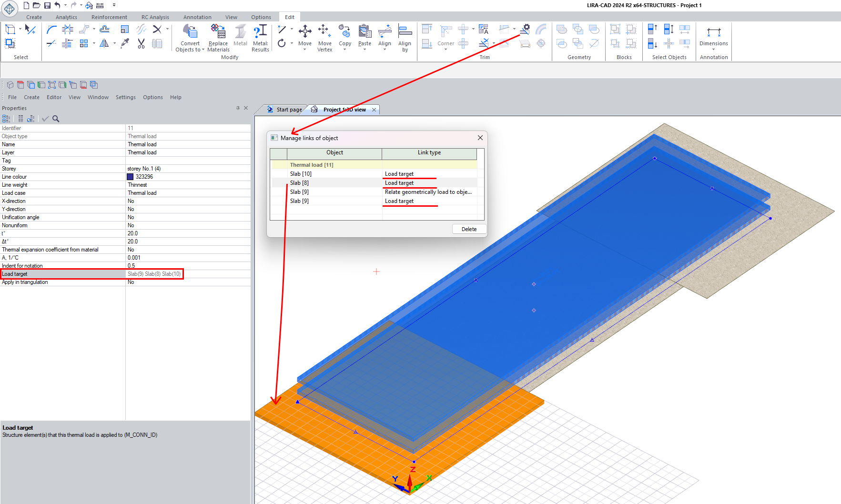Open the Dimensions dropdown
This screenshot has height=504, width=841.
point(713,49)
